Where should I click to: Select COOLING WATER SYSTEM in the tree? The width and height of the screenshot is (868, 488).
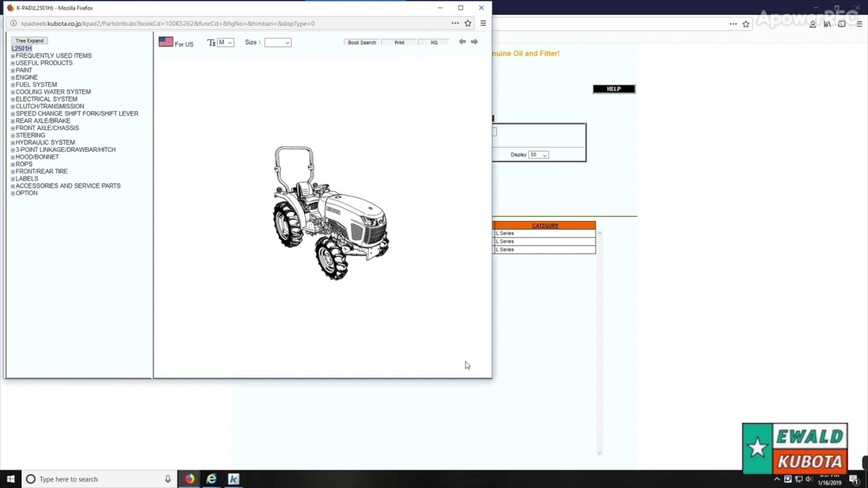pos(53,92)
